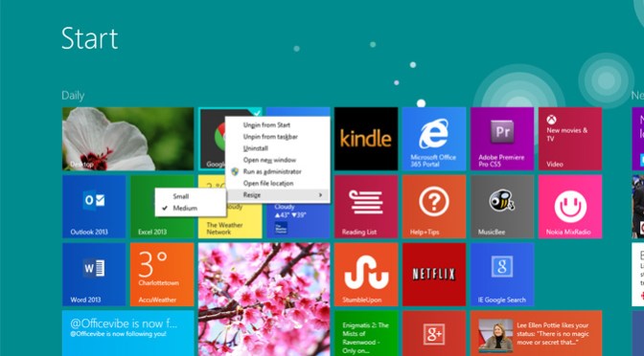Open the StumbleUpon tile
This screenshot has width=644, height=356.
click(x=366, y=275)
